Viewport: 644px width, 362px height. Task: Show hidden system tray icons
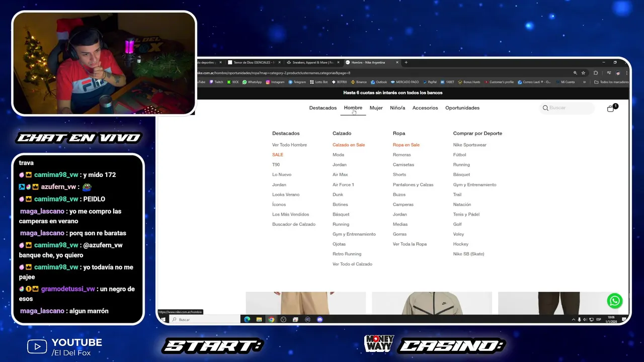click(x=574, y=319)
